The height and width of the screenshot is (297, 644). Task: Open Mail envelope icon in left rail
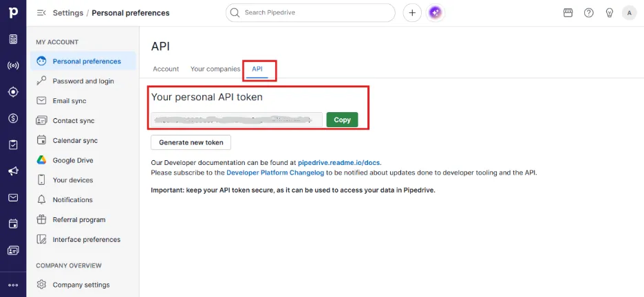pos(13,198)
